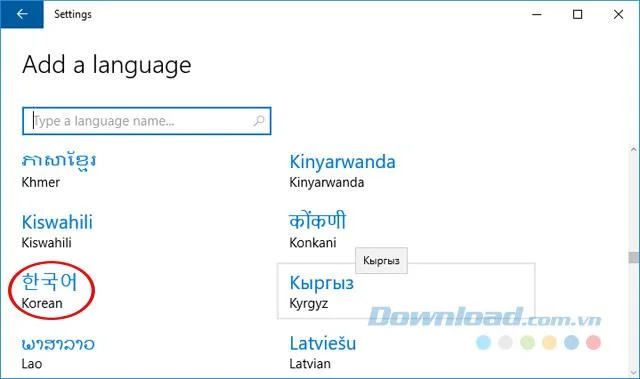640x379 pixels.
Task: Select the Khmer language entry
Action: tap(59, 171)
